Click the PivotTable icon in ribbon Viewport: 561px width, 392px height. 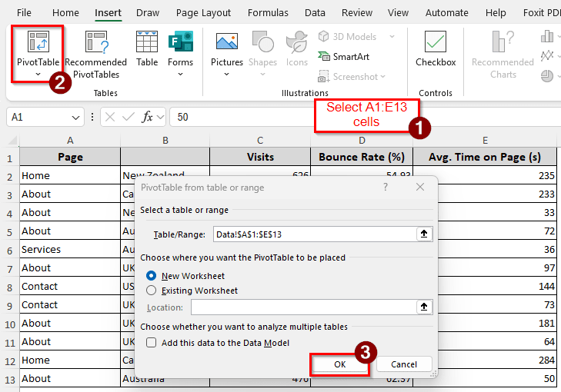pos(38,43)
